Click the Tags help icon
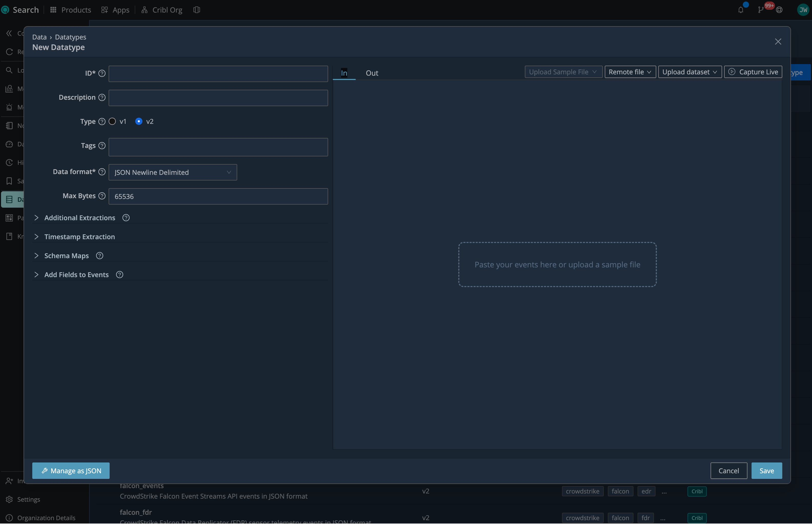This screenshot has width=812, height=524. [x=102, y=146]
